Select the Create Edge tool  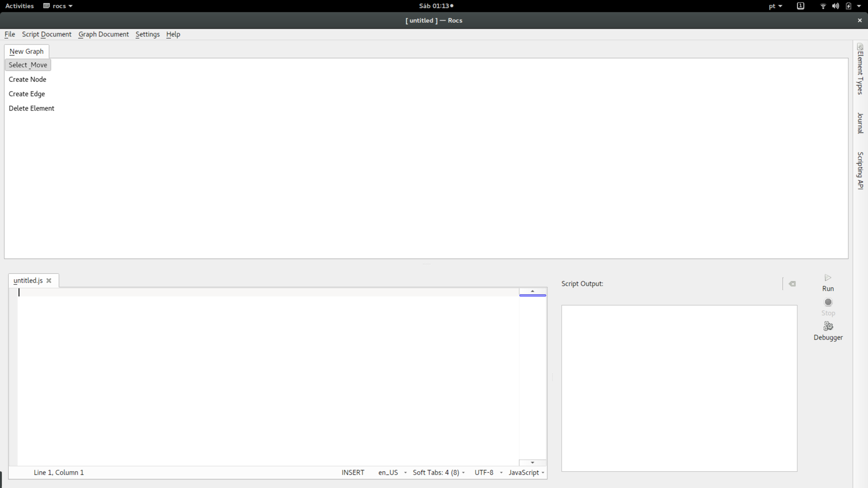(27, 94)
